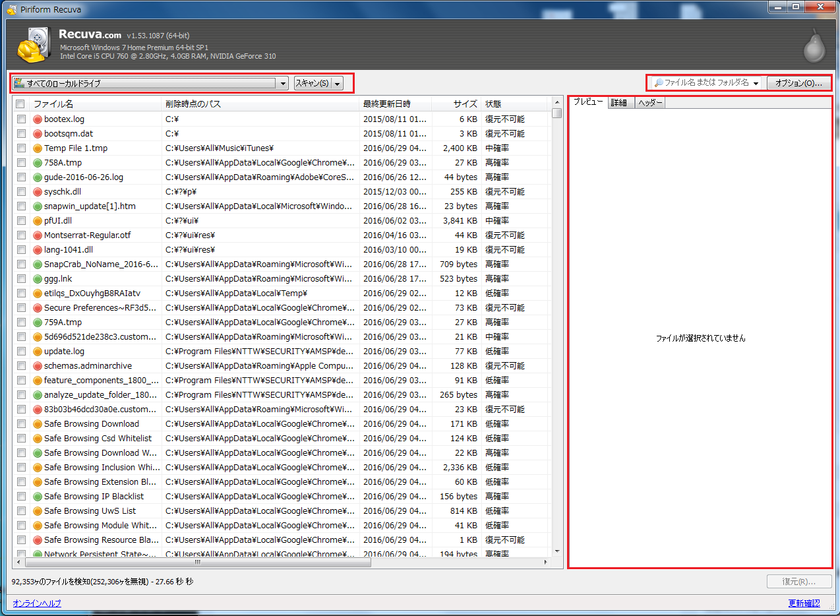Click the orange icon of Safe Browsing Download
This screenshot has width=840, height=616.
(38, 424)
